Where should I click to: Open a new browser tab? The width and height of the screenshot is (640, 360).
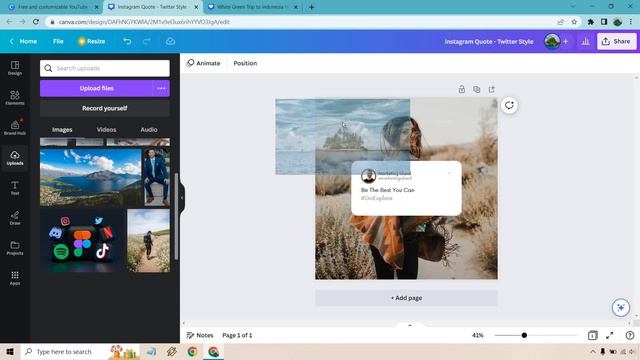point(311,7)
